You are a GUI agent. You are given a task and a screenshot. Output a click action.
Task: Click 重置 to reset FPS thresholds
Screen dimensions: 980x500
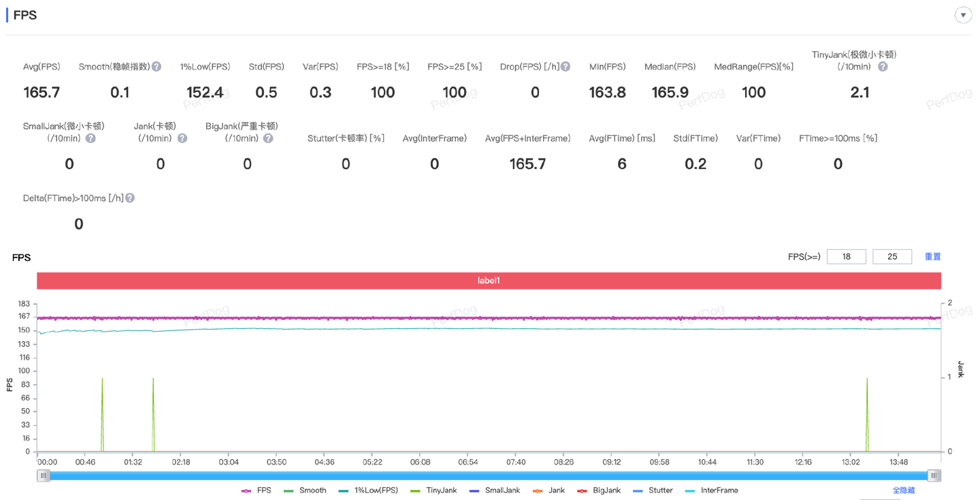pyautogui.click(x=932, y=257)
